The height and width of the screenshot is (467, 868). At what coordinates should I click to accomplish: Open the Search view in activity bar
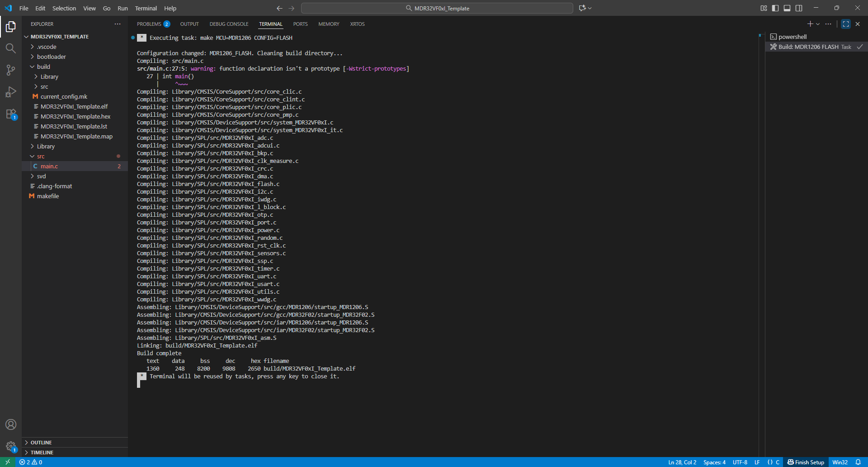pyautogui.click(x=11, y=48)
